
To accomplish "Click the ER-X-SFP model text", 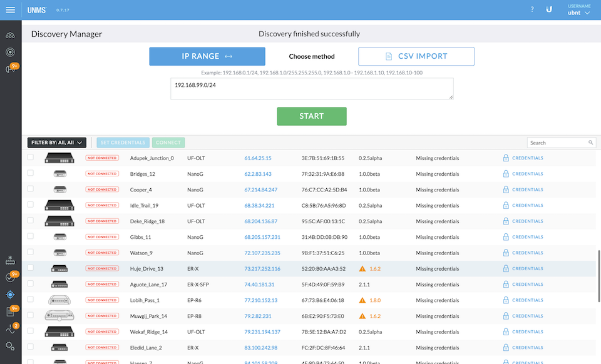I will (x=198, y=285).
